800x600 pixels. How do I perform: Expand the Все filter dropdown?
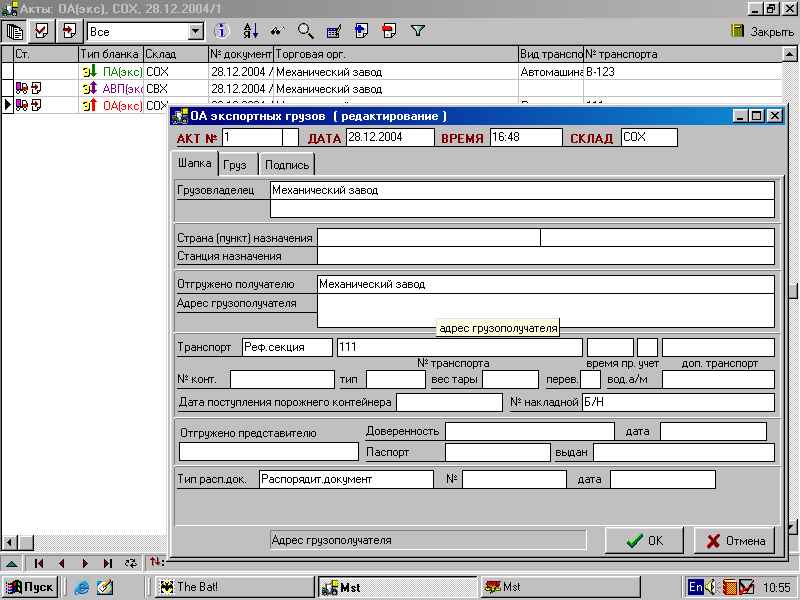click(x=195, y=32)
